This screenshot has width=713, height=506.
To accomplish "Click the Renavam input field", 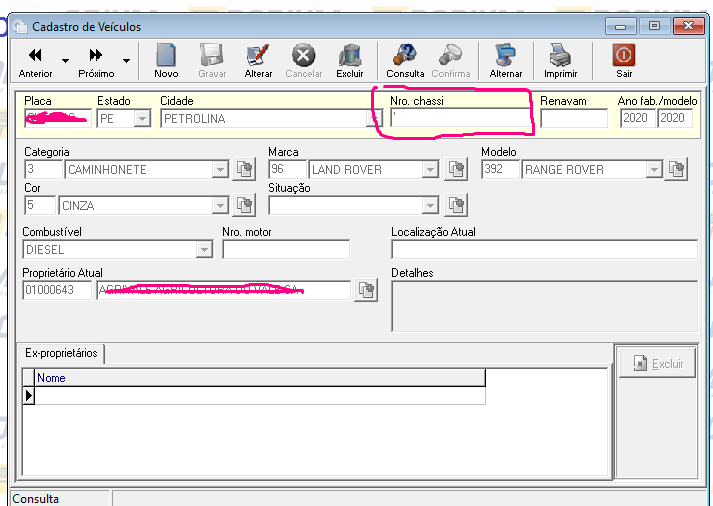I will coord(574,118).
